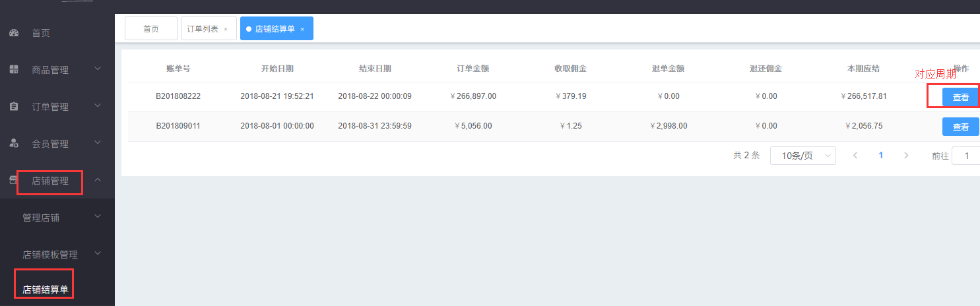Click the 订单管理 clipboard icon
Viewport: 980px width, 306px height.
tap(13, 107)
